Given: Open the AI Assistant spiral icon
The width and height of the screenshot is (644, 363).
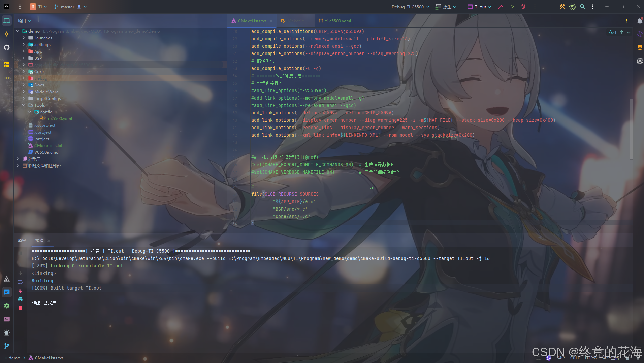Looking at the screenshot, I should (640, 34).
